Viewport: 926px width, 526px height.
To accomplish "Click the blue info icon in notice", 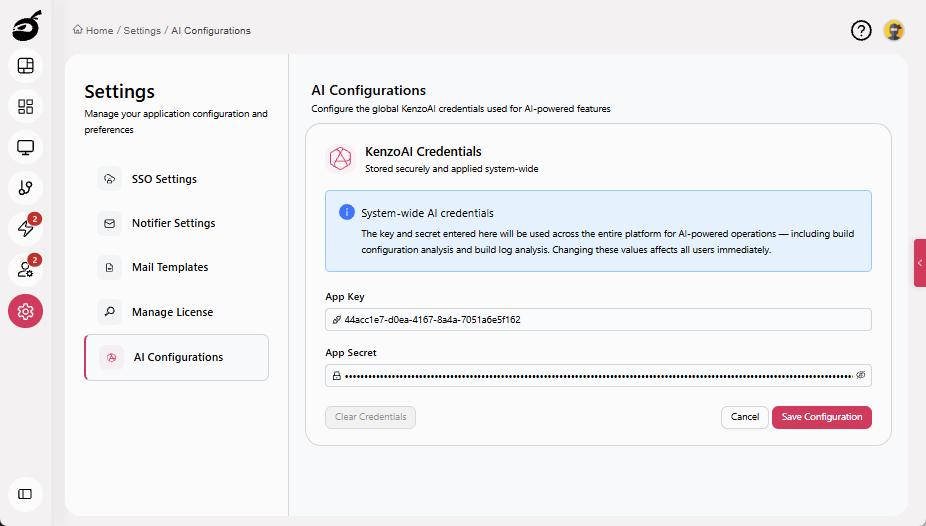I will [347, 212].
